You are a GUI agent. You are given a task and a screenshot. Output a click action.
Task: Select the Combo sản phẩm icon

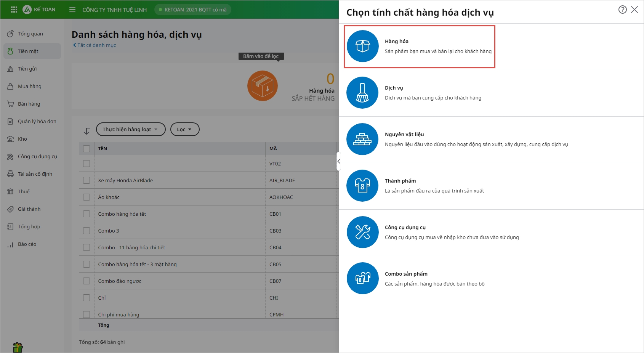coord(362,279)
